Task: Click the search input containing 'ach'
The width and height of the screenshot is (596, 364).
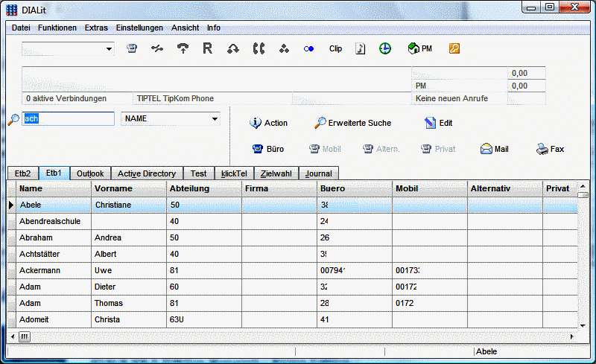Action: [68, 118]
